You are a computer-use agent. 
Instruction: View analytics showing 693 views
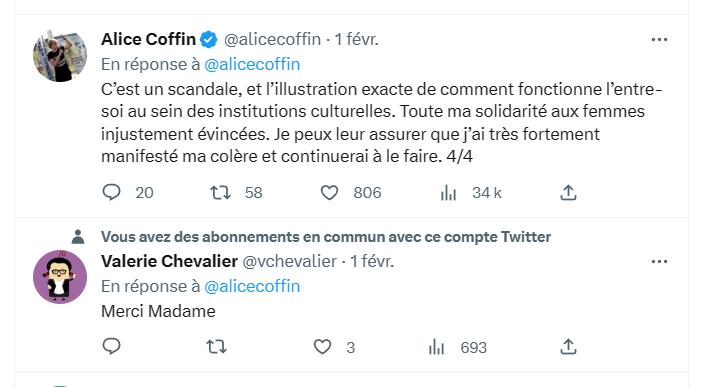[436, 347]
